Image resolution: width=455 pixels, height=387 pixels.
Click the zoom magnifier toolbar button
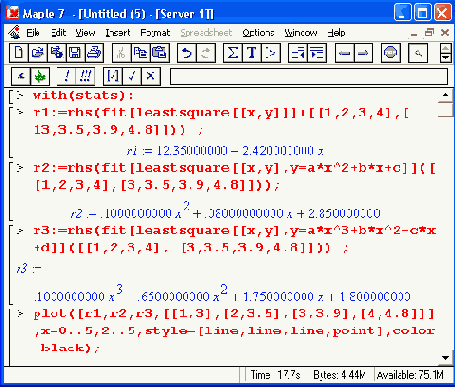tap(418, 53)
